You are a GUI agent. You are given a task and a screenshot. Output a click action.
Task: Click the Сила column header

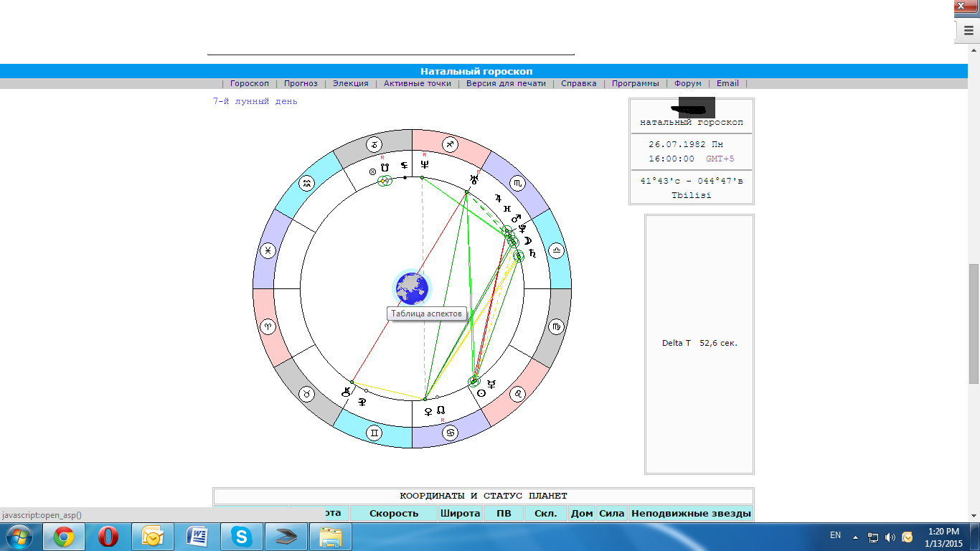(612, 513)
